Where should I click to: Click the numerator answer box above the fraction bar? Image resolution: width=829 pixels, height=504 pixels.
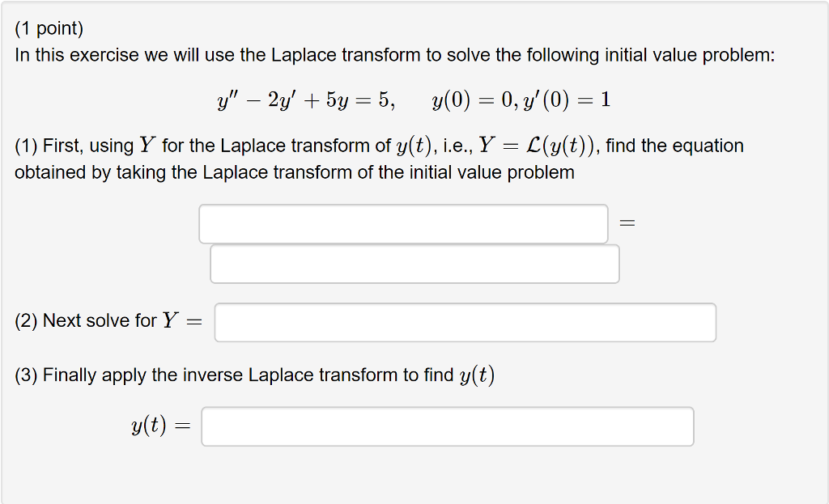coord(403,223)
